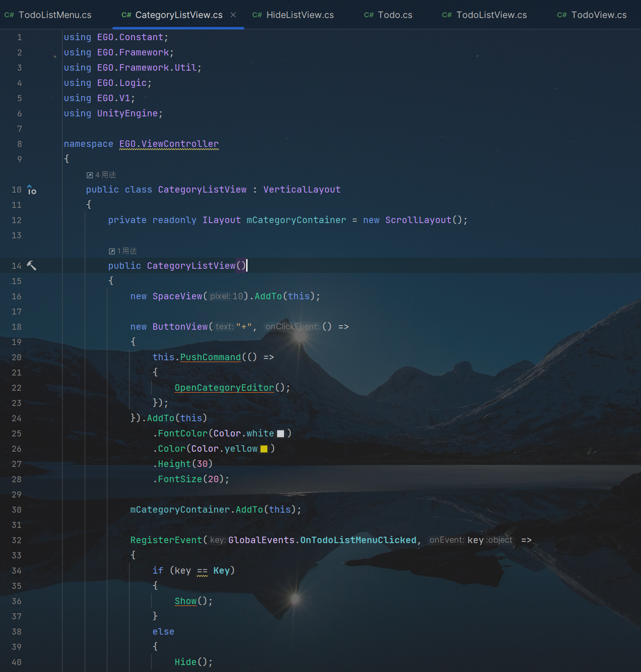This screenshot has height=672, width=641.
Task: Click the '4 用法' usages hint
Action: [102, 175]
